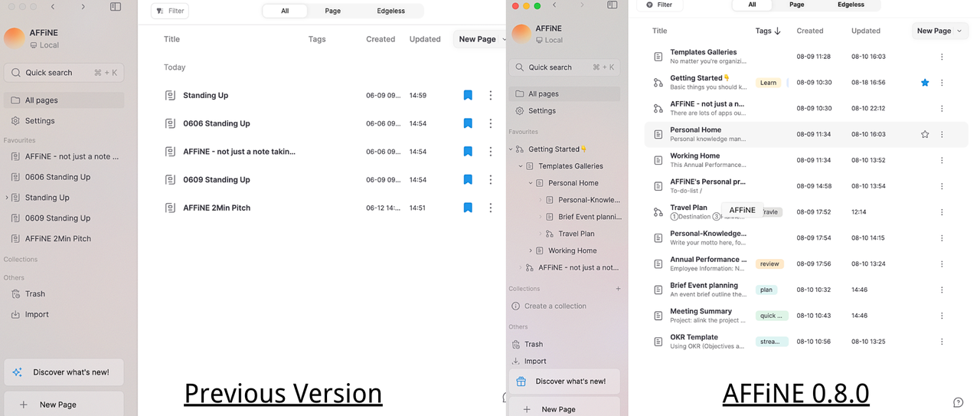This screenshot has width=980, height=416.
Task: Toggle sidebar icon in AFFiNE 0.8.0 window
Action: click(612, 5)
